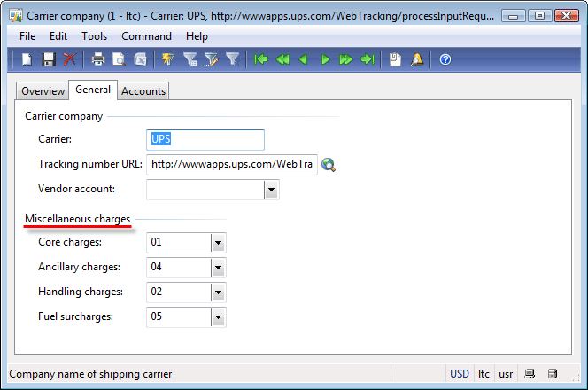Open Help question mark icon

[445, 59]
